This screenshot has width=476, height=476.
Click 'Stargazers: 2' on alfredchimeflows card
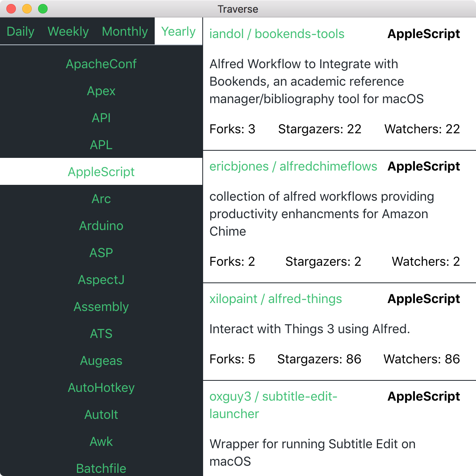point(323,261)
